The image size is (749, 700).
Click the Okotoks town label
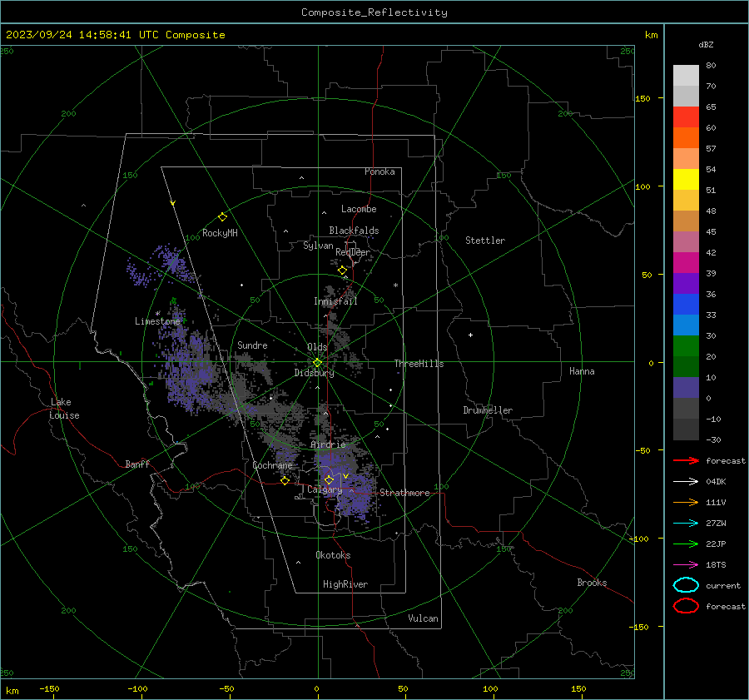(x=333, y=555)
